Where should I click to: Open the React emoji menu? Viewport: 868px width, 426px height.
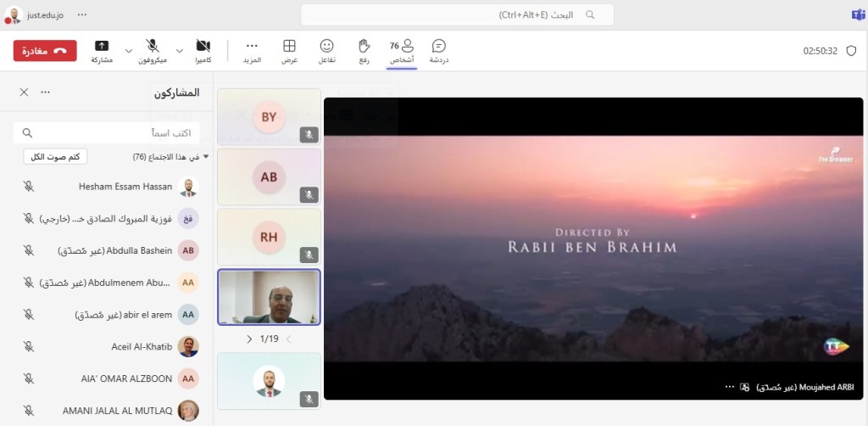(x=326, y=50)
